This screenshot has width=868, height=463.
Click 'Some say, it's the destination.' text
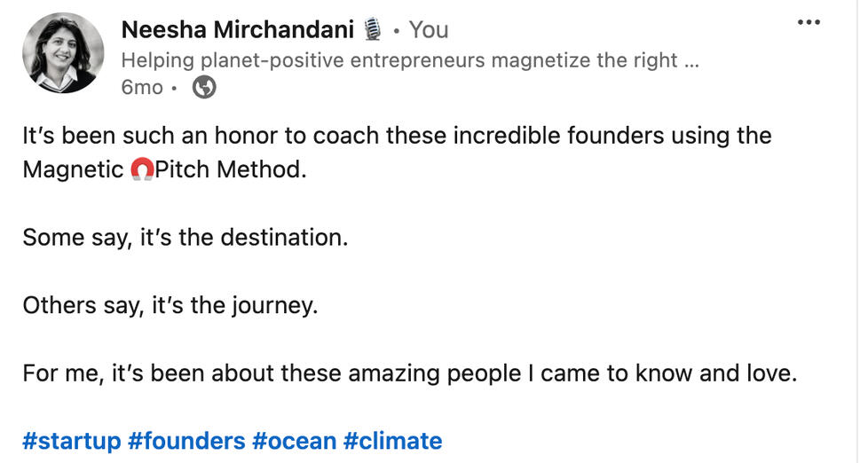pyautogui.click(x=185, y=238)
